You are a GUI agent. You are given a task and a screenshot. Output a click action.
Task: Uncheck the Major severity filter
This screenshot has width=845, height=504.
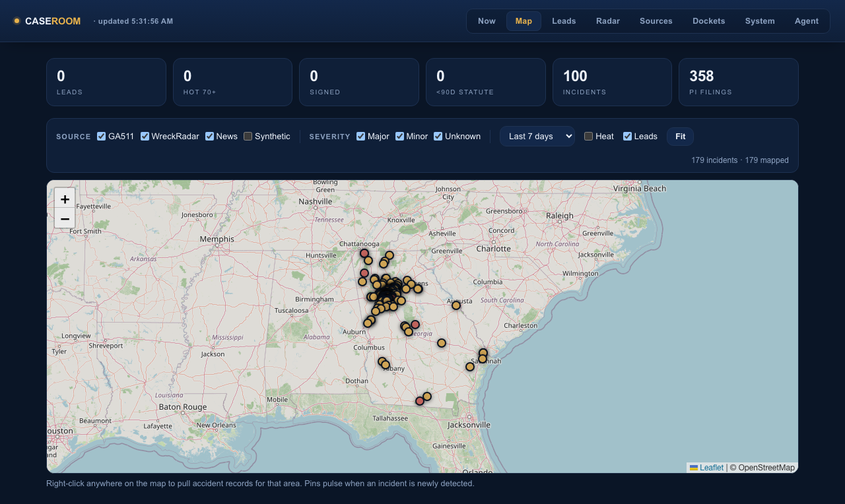click(360, 137)
